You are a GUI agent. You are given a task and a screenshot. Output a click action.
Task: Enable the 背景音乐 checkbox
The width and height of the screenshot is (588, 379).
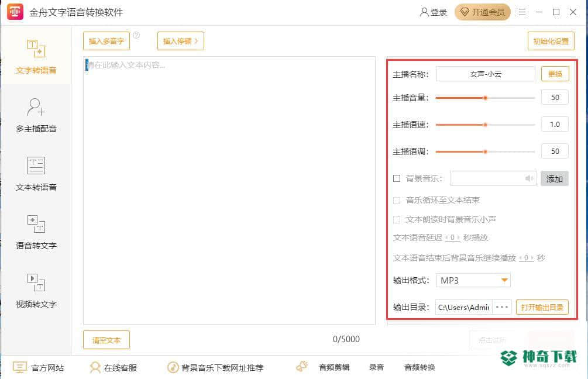397,178
